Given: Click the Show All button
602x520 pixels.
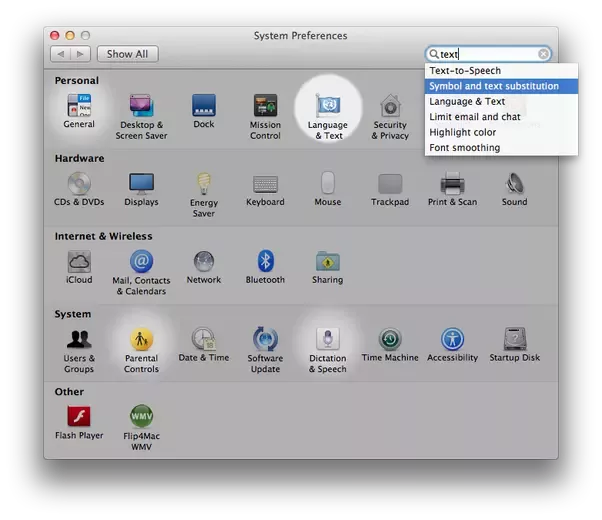Looking at the screenshot, I should pos(127,54).
